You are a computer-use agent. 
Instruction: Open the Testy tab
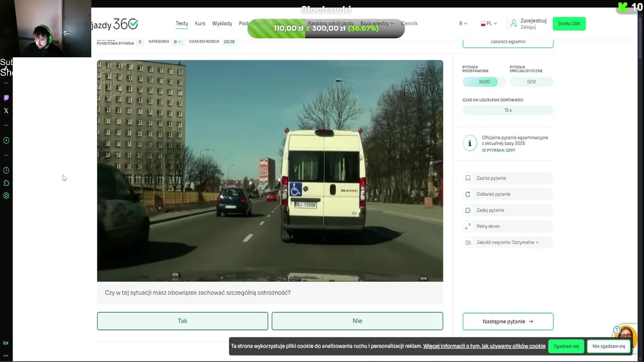point(182,24)
